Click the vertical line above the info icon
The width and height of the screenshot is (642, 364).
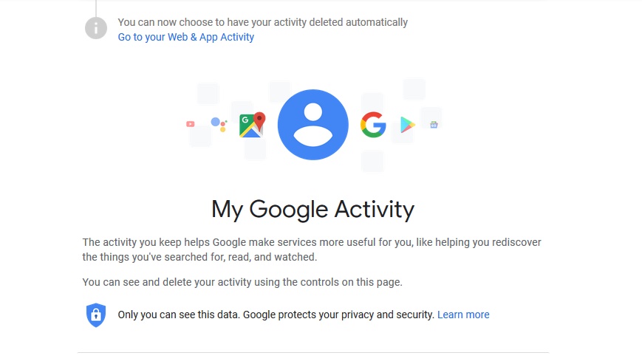pyautogui.click(x=96, y=7)
